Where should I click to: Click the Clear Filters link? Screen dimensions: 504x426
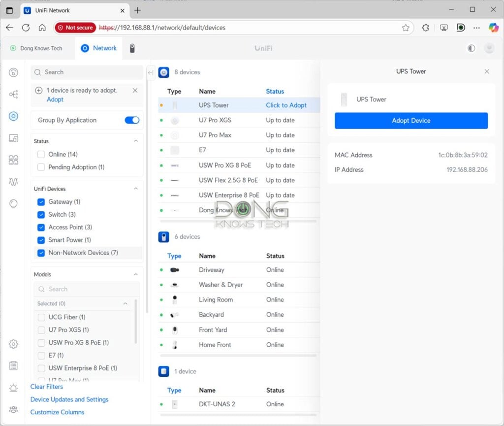pos(47,387)
